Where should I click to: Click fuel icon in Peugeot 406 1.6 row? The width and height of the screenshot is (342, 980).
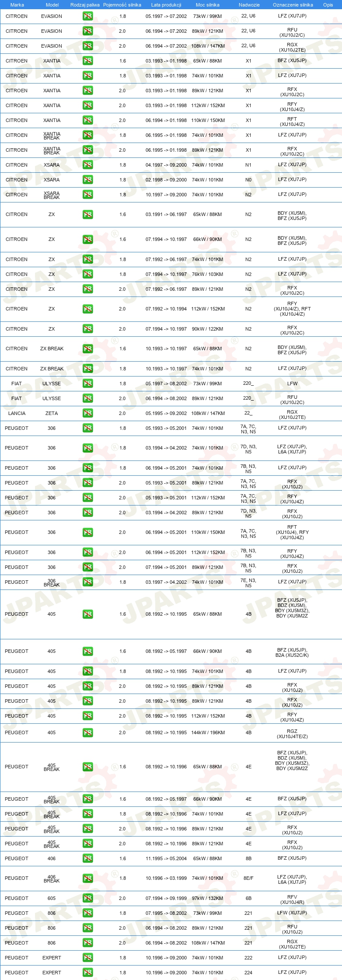(x=87, y=858)
